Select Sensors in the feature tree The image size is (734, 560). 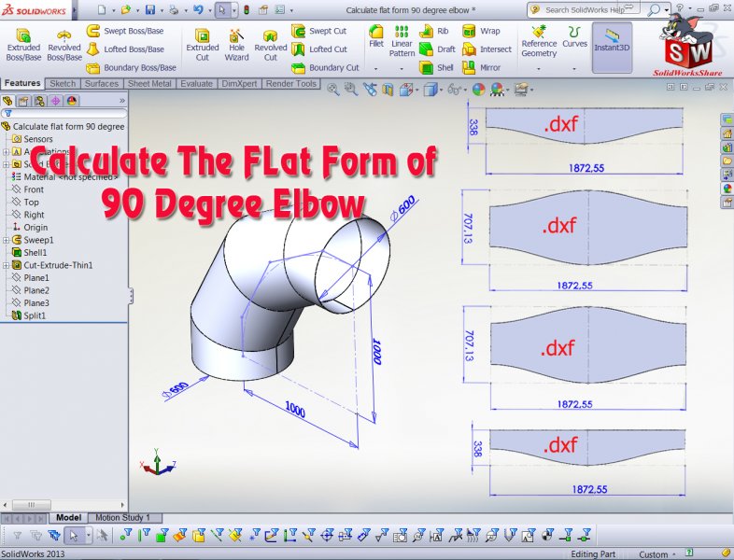click(32, 139)
